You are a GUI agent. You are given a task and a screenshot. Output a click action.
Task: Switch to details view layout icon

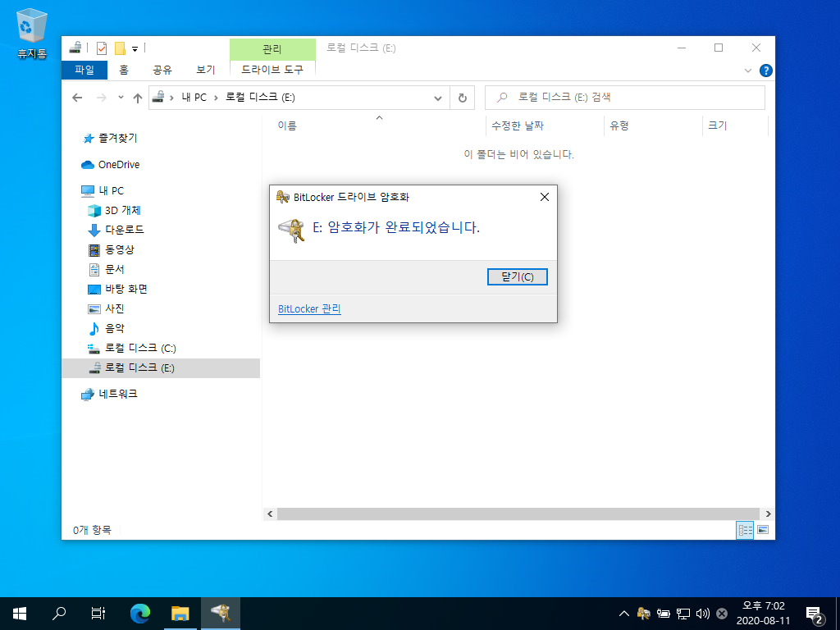tap(745, 531)
